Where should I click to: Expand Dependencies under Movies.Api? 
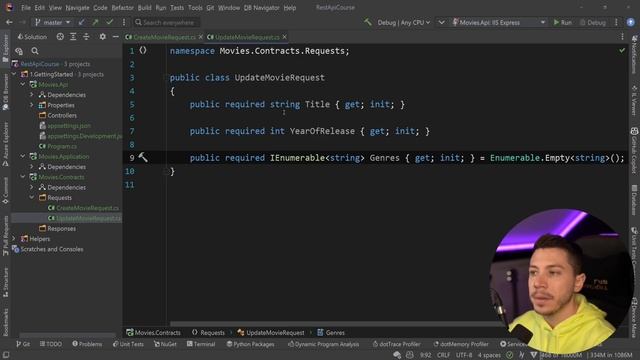tap(32, 95)
